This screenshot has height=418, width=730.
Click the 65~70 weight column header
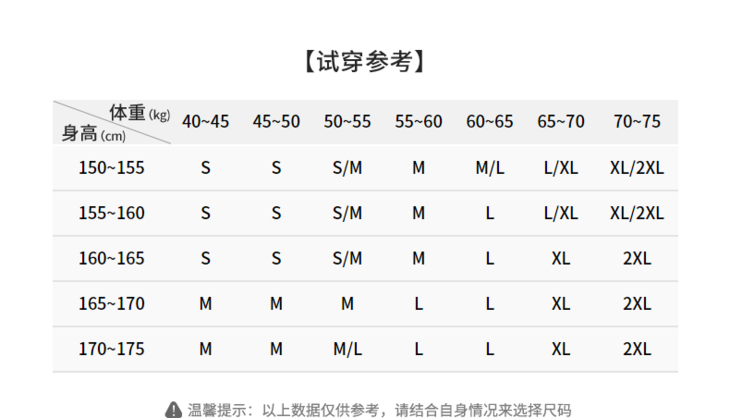[x=561, y=121]
